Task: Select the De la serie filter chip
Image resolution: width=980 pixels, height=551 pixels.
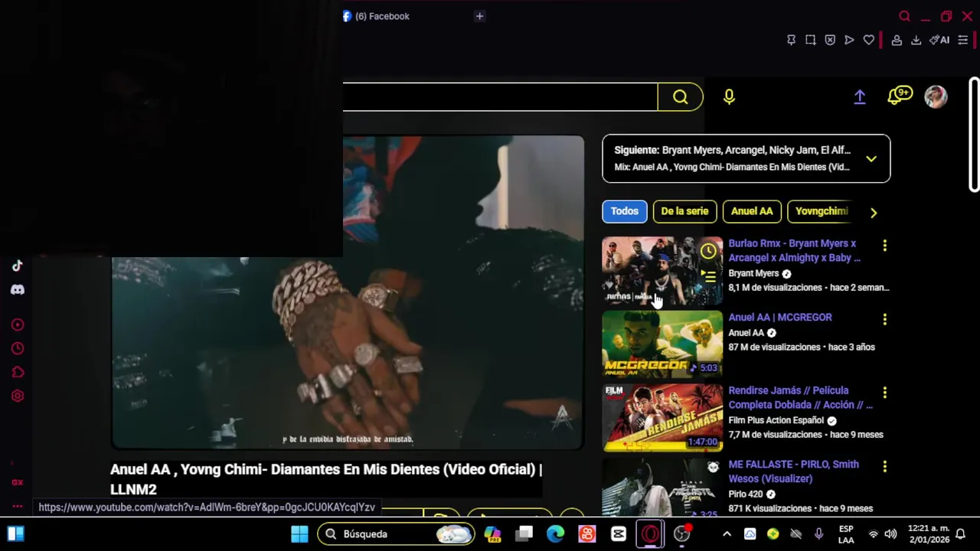Action: 684,211
